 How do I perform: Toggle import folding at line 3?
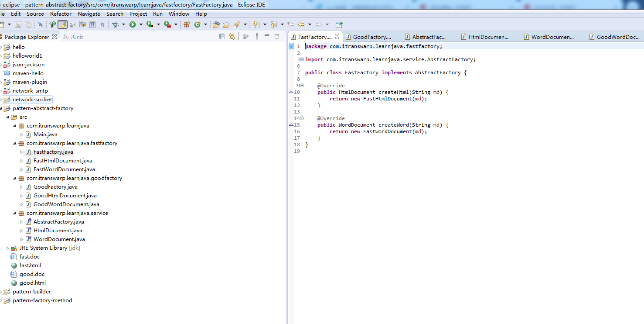point(302,59)
